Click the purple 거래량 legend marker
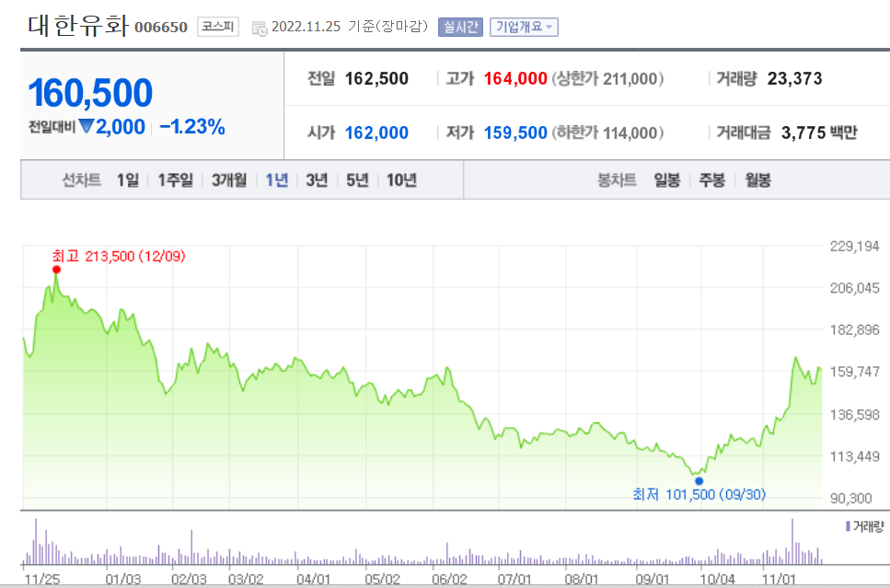The image size is (890, 588). coord(848,526)
